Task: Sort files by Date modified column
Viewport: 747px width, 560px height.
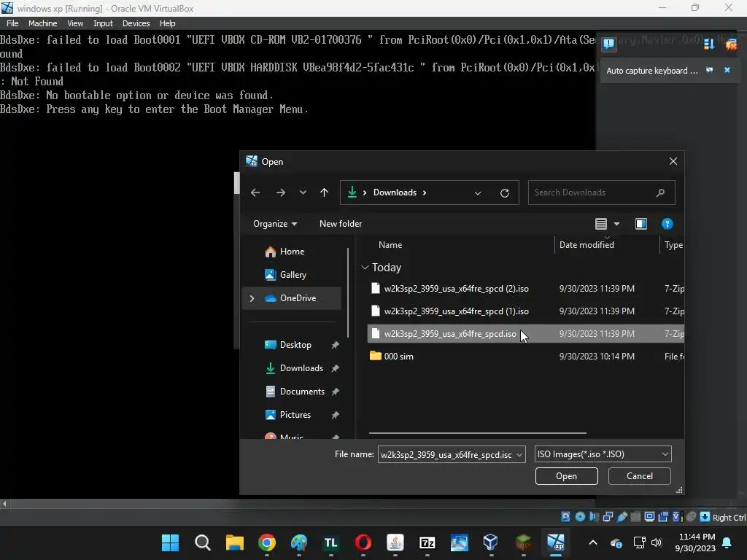Action: tap(587, 245)
